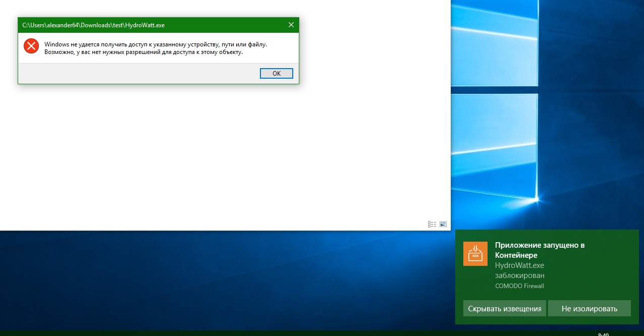Screen dimensions: 644x336
Task: Close the HydroWatt.exe error dialog window
Action: (291, 25)
